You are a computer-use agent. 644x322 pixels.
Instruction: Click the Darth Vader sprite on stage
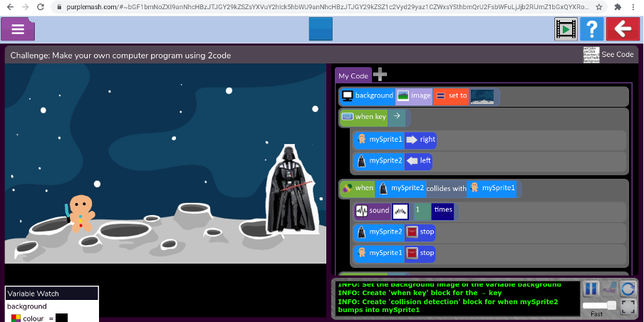click(291, 189)
